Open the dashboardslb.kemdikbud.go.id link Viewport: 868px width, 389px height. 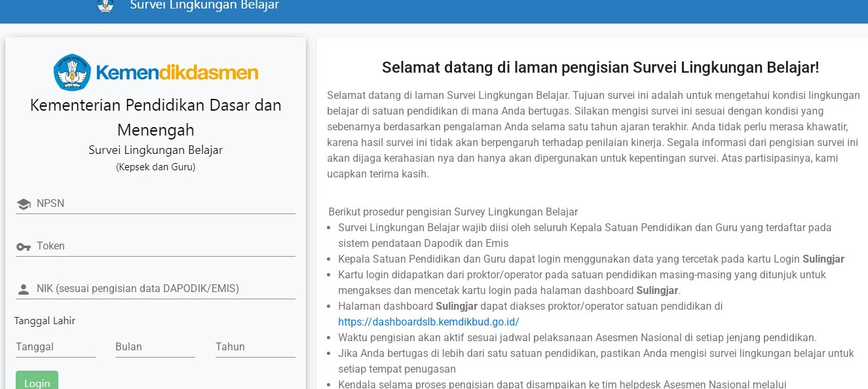click(x=428, y=322)
